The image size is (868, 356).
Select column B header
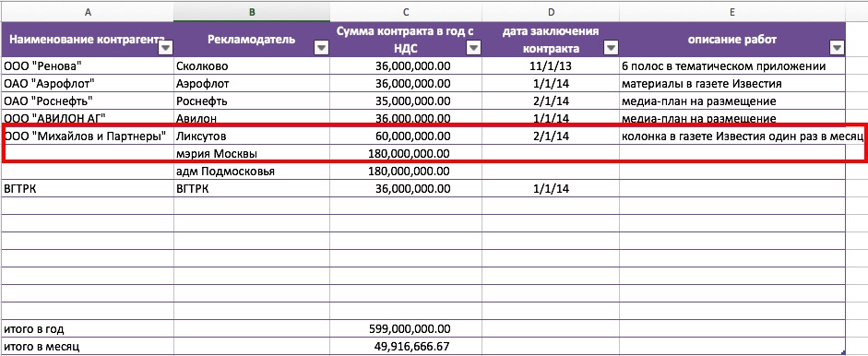(252, 12)
